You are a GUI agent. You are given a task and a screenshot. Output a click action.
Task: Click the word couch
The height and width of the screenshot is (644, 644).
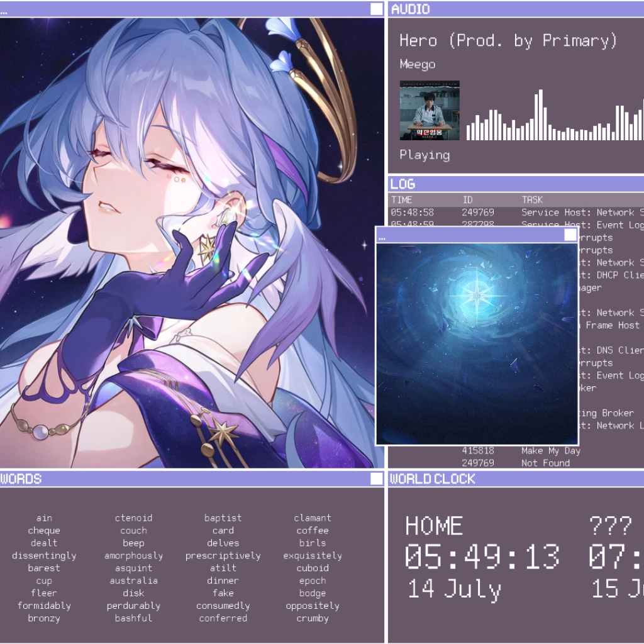click(x=133, y=531)
